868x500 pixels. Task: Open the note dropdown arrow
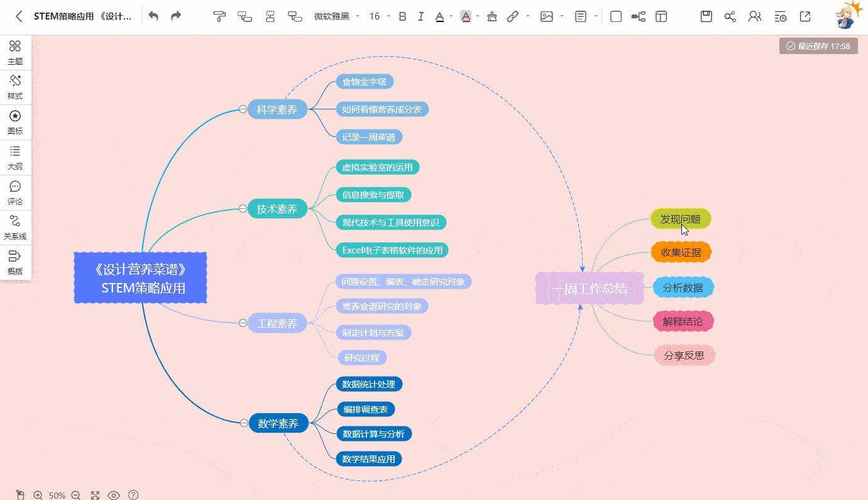point(595,16)
